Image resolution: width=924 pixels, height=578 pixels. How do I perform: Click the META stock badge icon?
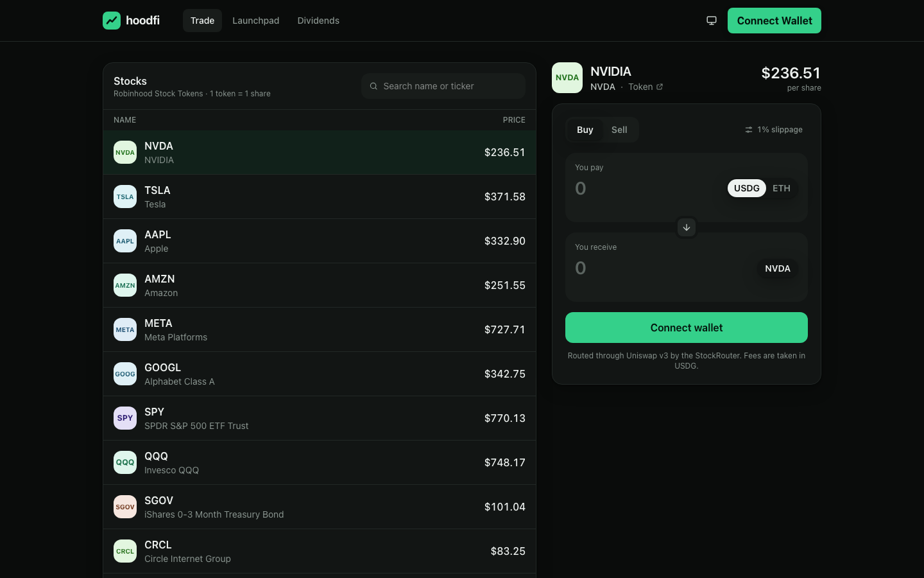pyautogui.click(x=125, y=329)
